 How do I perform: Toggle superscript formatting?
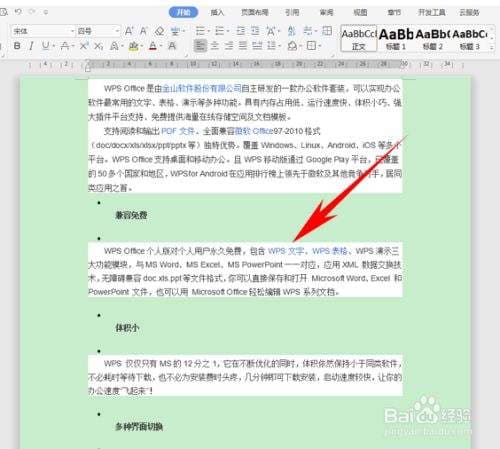tap(84, 46)
